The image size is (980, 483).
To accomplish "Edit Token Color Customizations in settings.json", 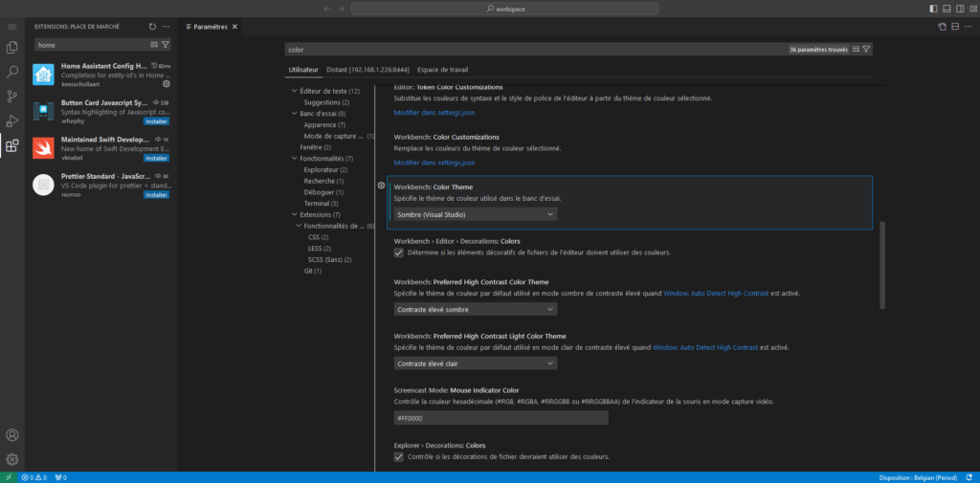I will click(434, 113).
